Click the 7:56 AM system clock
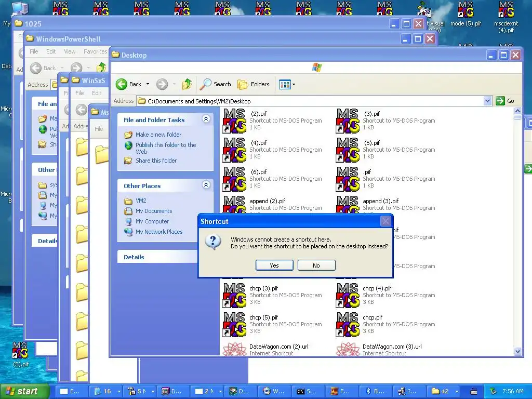 513,391
